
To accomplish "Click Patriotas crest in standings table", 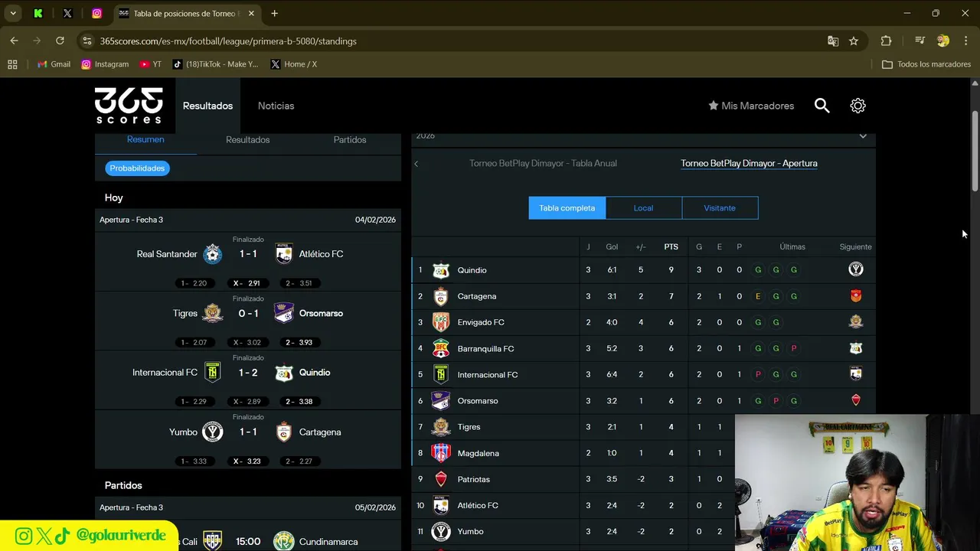I will coord(441,479).
